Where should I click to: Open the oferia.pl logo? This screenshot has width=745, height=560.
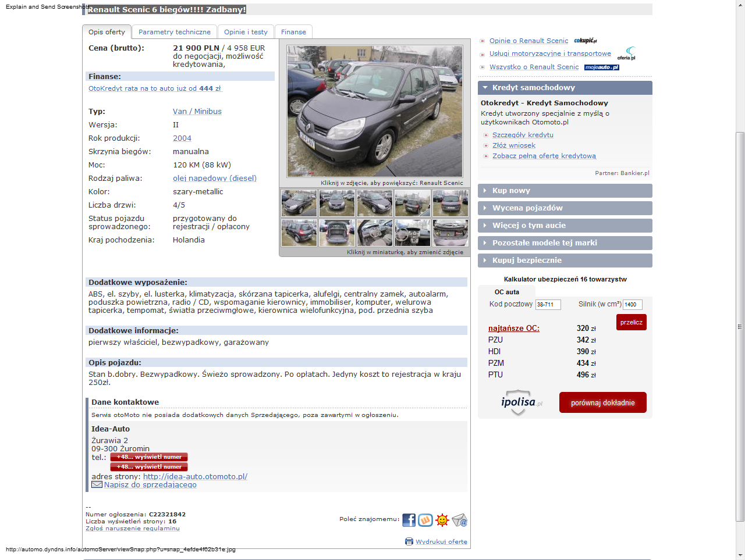click(627, 53)
